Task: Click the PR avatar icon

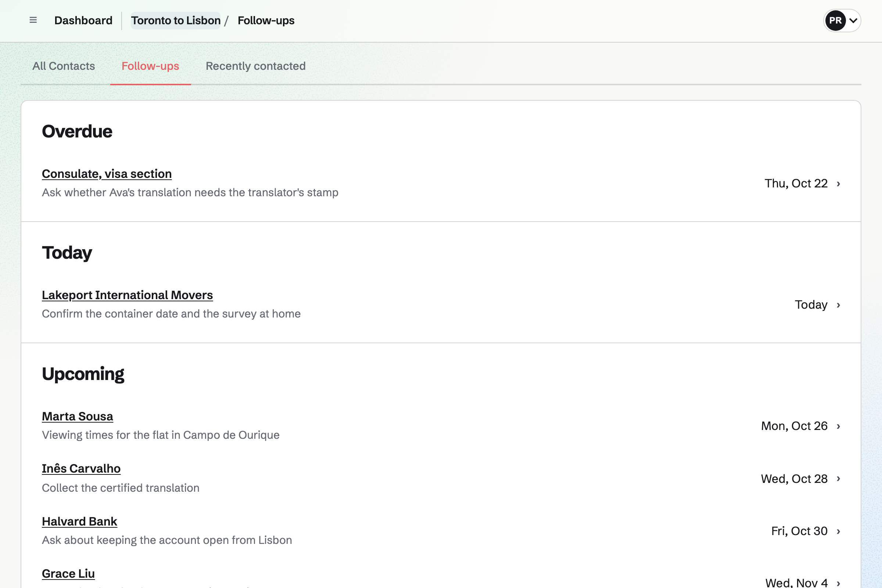Action: (835, 21)
